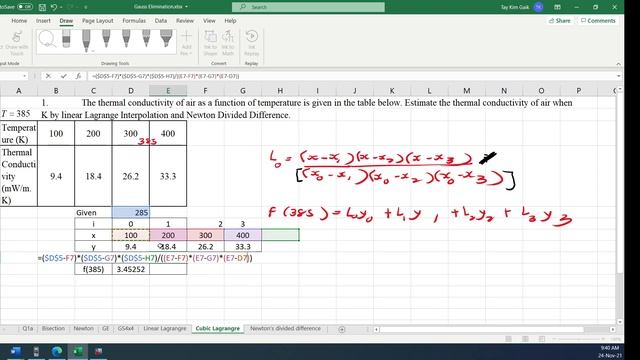
Task: Click the horizontal scrollbar right arrow
Action: tap(613, 329)
